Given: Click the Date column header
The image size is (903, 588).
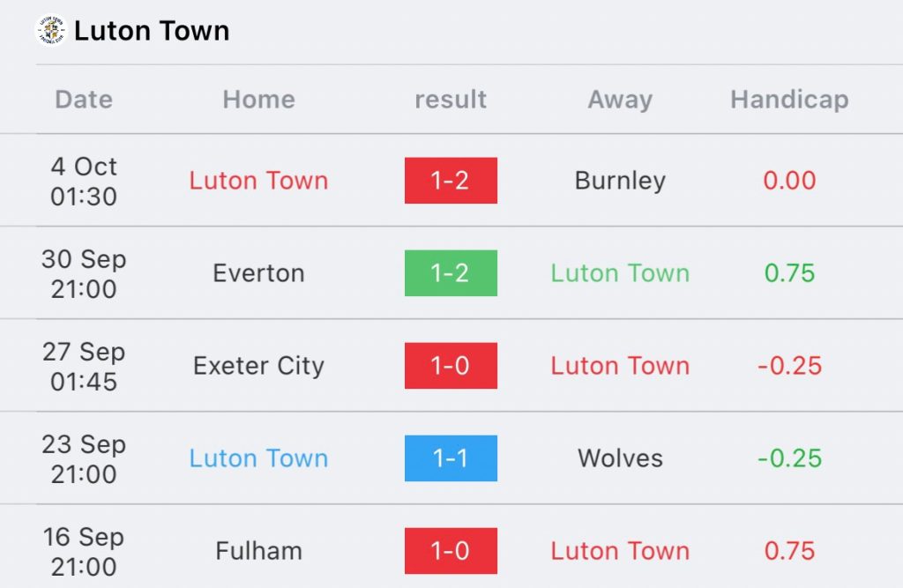Looking at the screenshot, I should pos(84,99).
